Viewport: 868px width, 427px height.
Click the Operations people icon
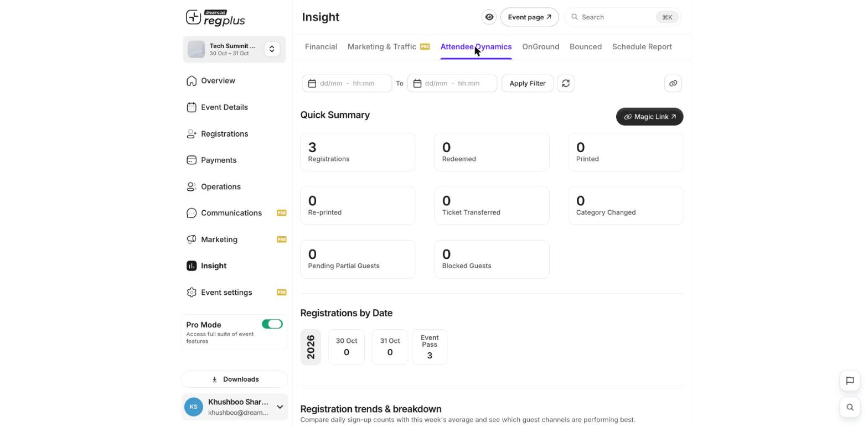click(192, 187)
